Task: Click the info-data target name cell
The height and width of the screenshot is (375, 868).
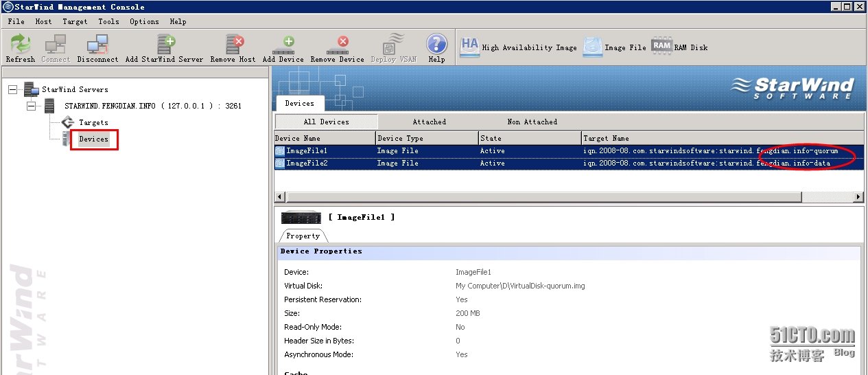Action: pos(707,163)
